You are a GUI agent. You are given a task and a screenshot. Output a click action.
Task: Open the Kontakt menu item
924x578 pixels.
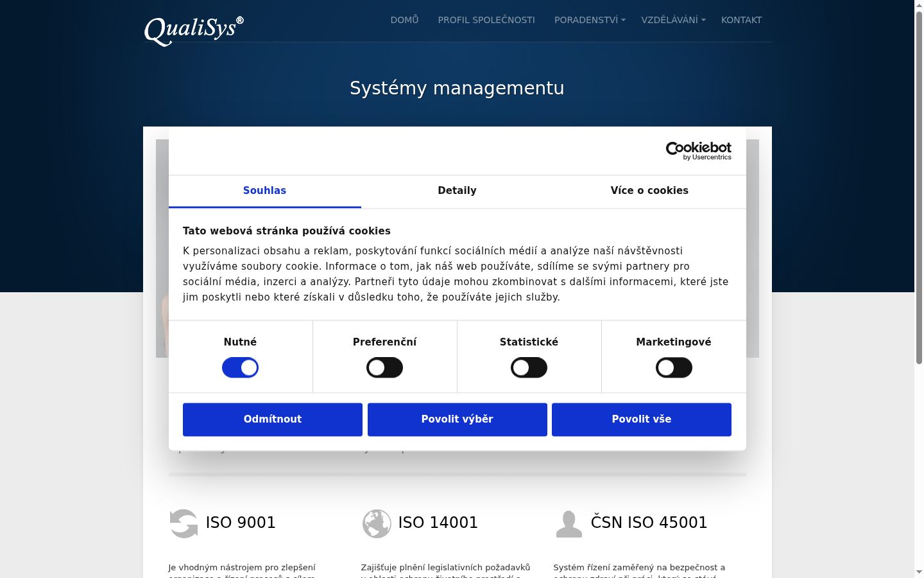click(741, 20)
